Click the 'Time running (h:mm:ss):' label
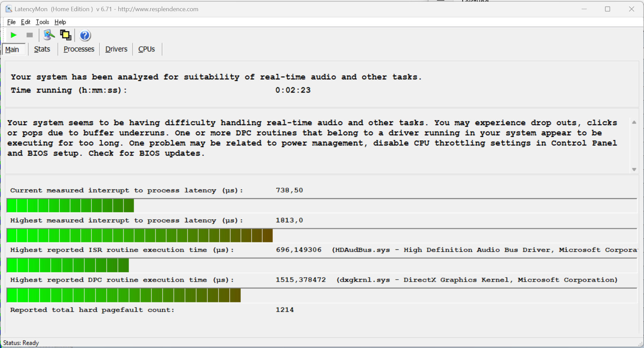 click(69, 90)
